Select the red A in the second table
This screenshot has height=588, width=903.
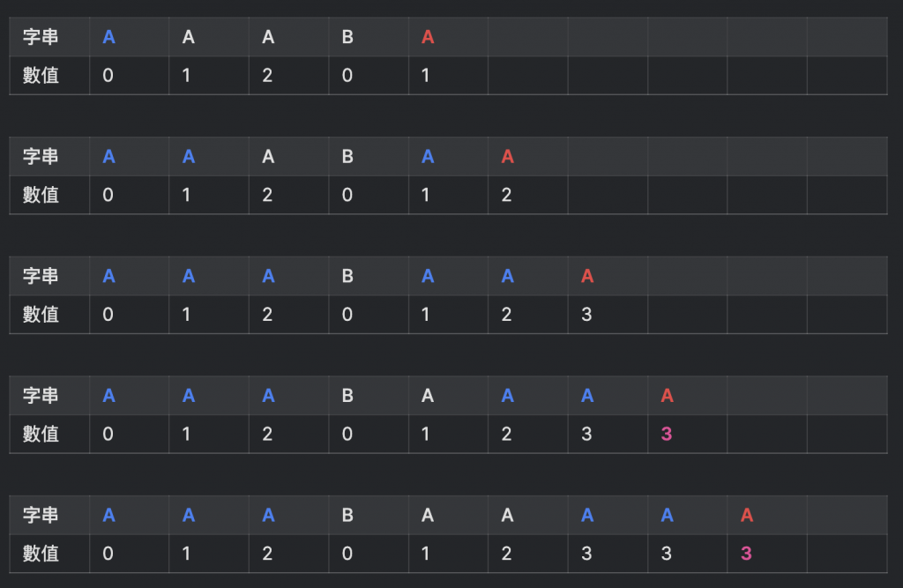pyautogui.click(x=507, y=157)
